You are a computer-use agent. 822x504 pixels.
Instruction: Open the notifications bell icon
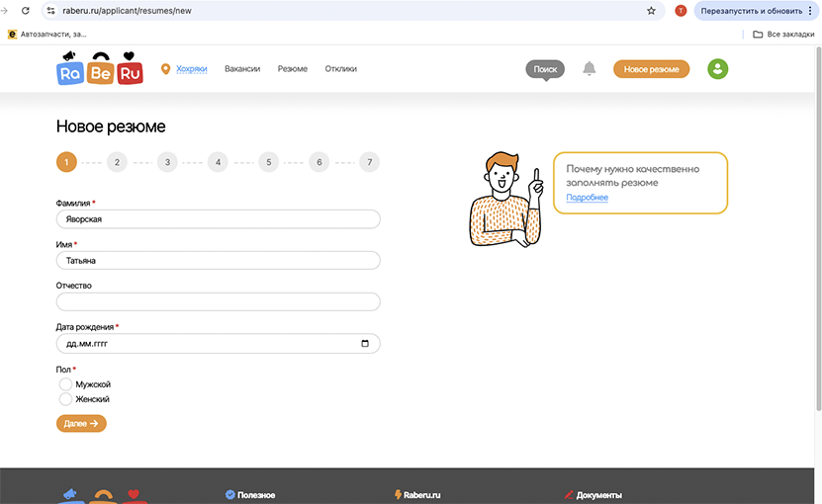pos(590,69)
